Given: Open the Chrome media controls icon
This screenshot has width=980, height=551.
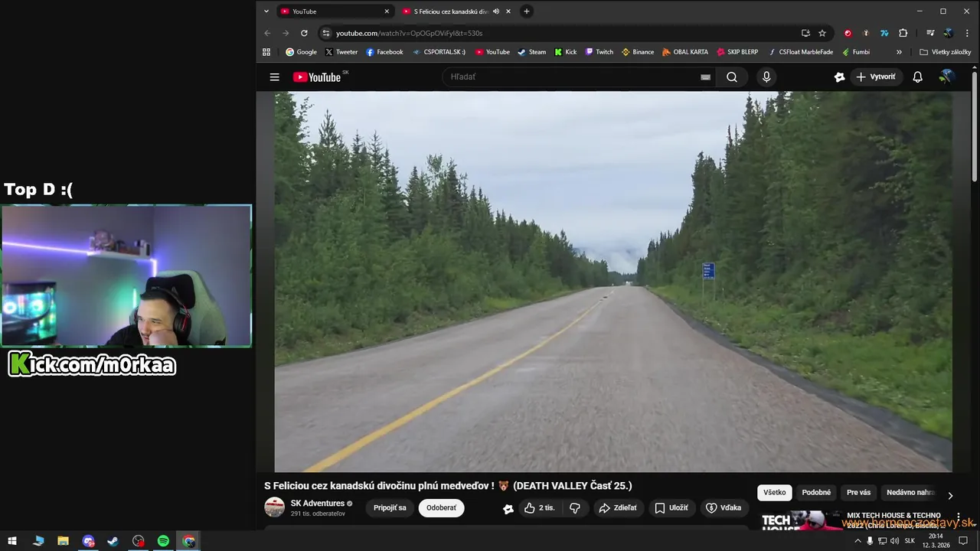Looking at the screenshot, I should tap(930, 33).
